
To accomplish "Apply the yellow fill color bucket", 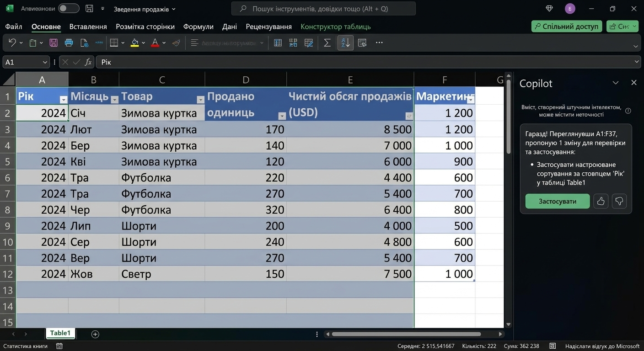I will click(x=134, y=43).
